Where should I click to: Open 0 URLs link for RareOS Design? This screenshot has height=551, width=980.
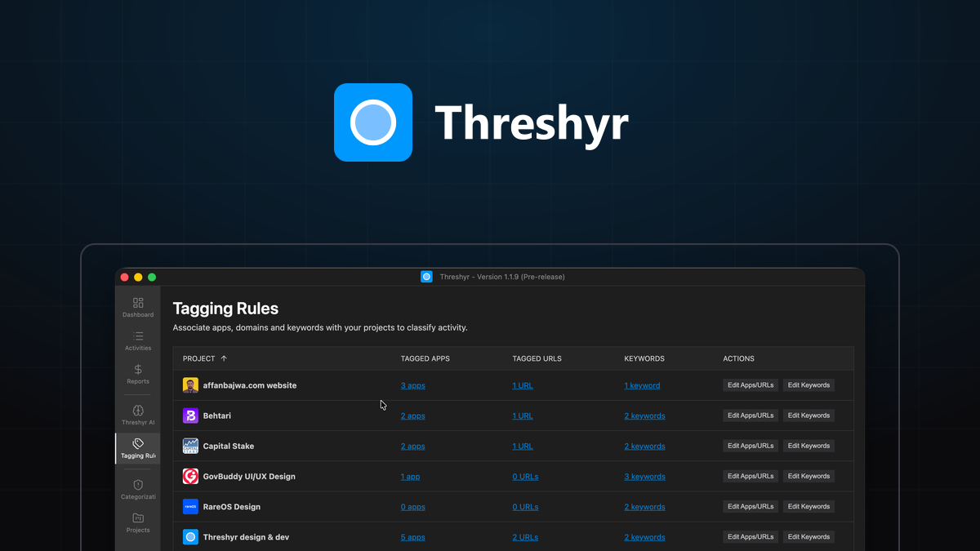tap(525, 507)
